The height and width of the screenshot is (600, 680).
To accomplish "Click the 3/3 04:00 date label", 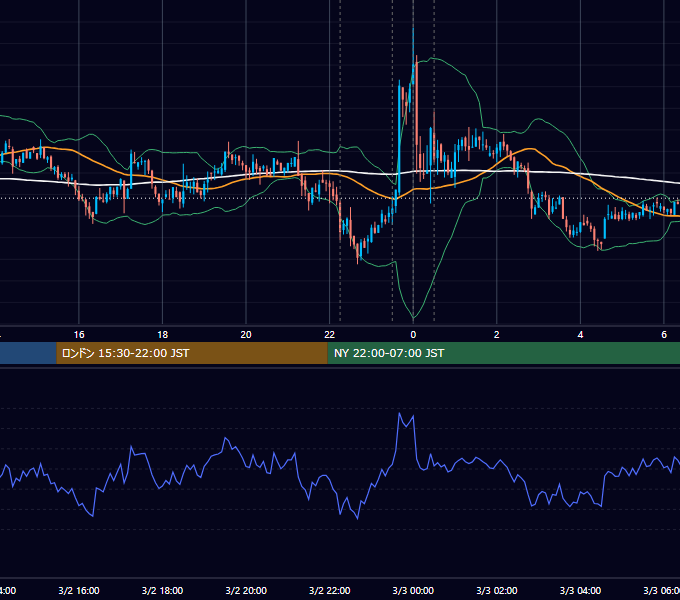I will click(x=580, y=590).
